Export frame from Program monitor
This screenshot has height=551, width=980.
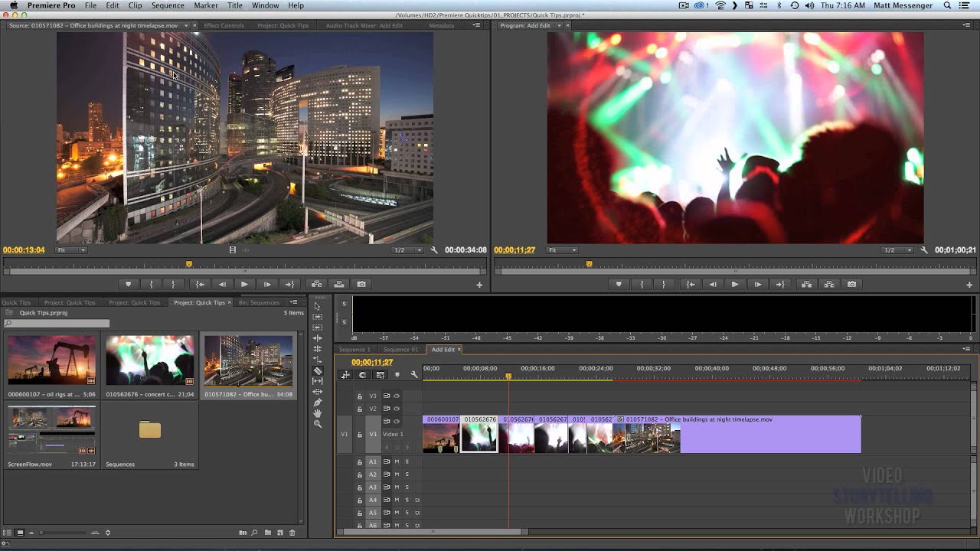(x=851, y=284)
